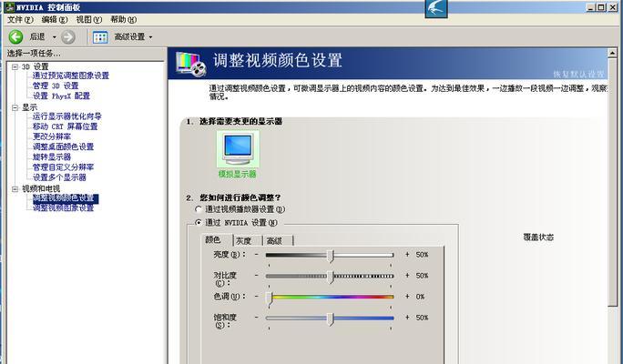Open 运行显示器优化向导 task
The image size is (623, 364).
pos(67,116)
